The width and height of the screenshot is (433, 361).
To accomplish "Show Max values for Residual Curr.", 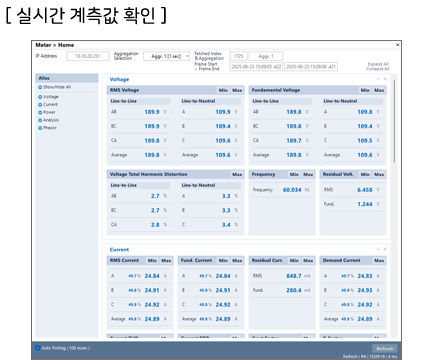I will click(x=308, y=260).
